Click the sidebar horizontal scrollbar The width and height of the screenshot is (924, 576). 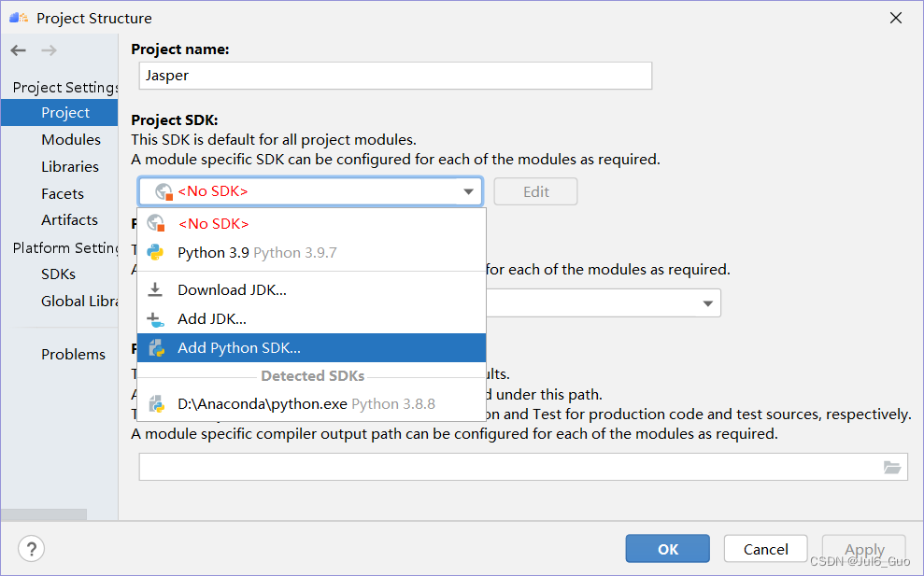click(44, 514)
